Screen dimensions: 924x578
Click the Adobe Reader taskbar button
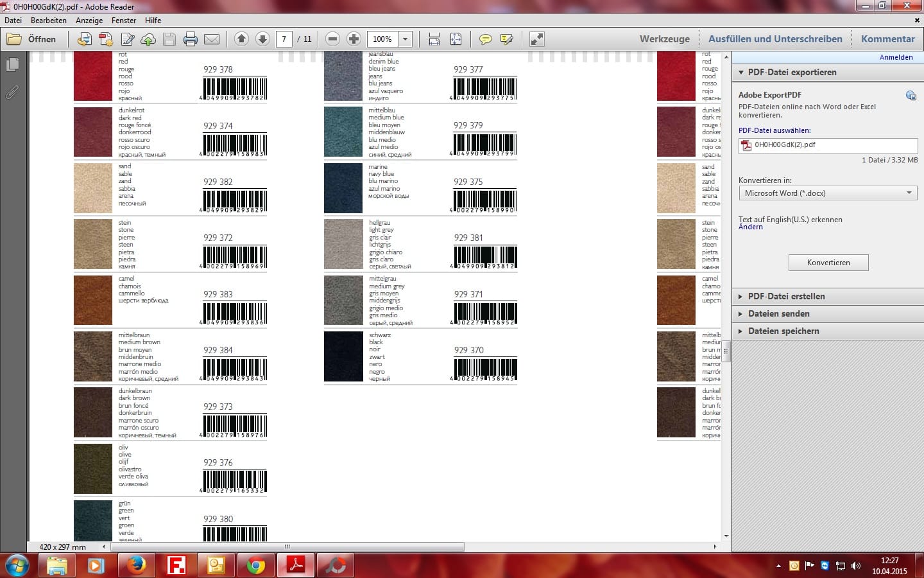[296, 565]
